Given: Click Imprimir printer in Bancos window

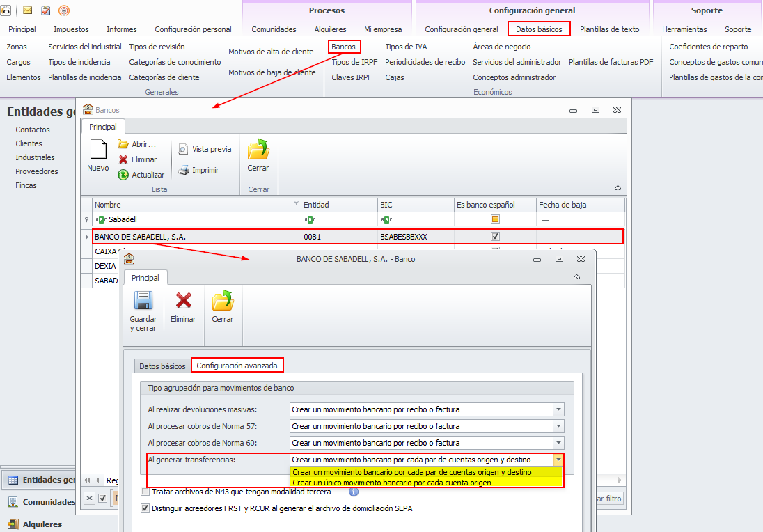Looking at the screenshot, I should (198, 170).
